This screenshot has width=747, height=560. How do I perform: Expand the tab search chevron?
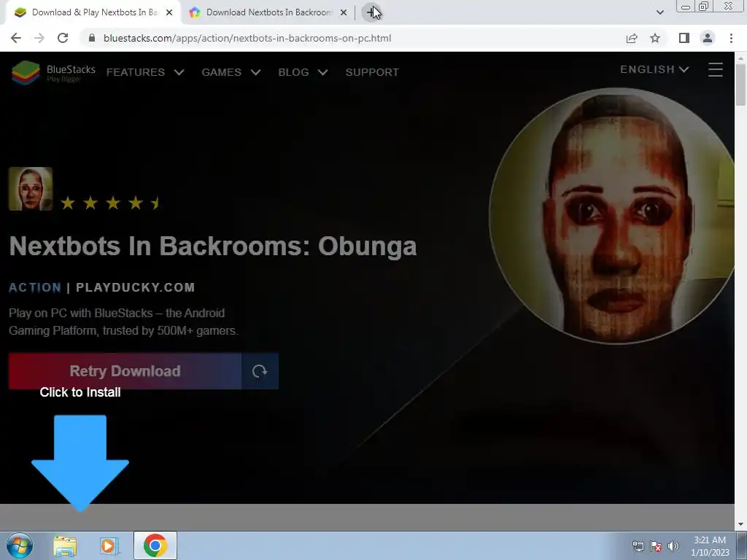[x=659, y=12]
